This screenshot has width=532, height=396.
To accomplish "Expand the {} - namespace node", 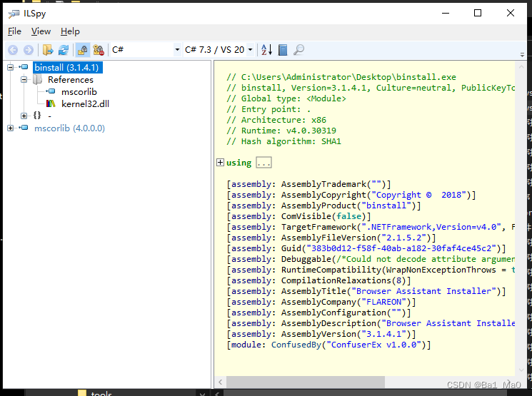I will (x=24, y=116).
